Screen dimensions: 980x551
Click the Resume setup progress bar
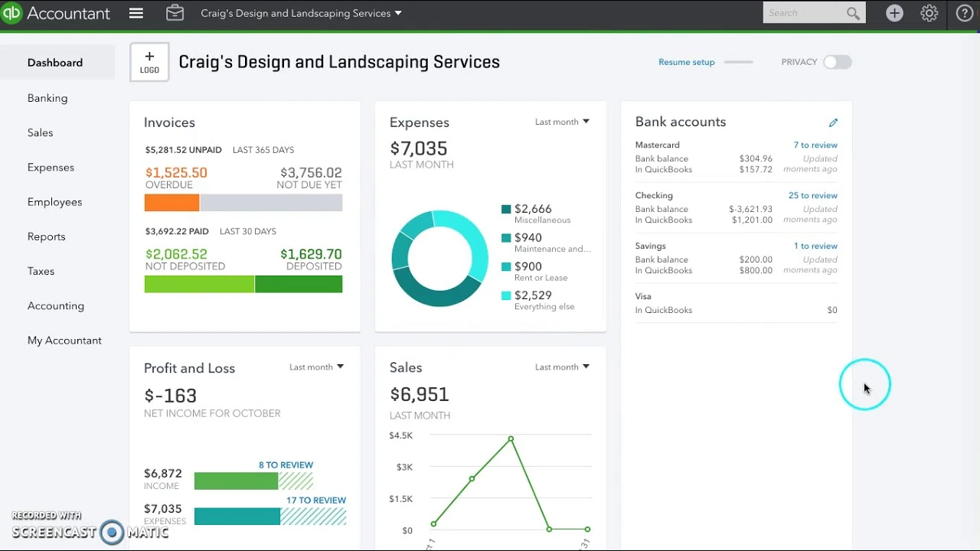738,62
